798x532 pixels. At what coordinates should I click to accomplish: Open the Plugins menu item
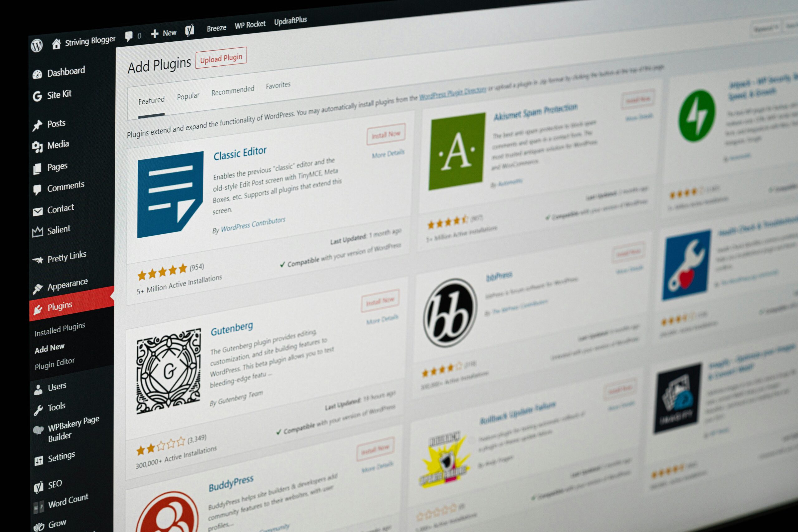pyautogui.click(x=60, y=306)
